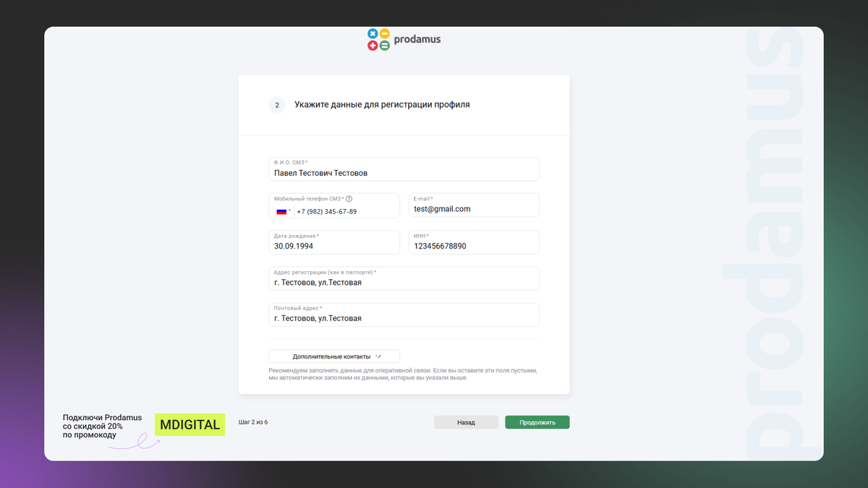Click the blue X circle in Prodamus logo
Viewport: 868px width, 488px height.
click(373, 33)
